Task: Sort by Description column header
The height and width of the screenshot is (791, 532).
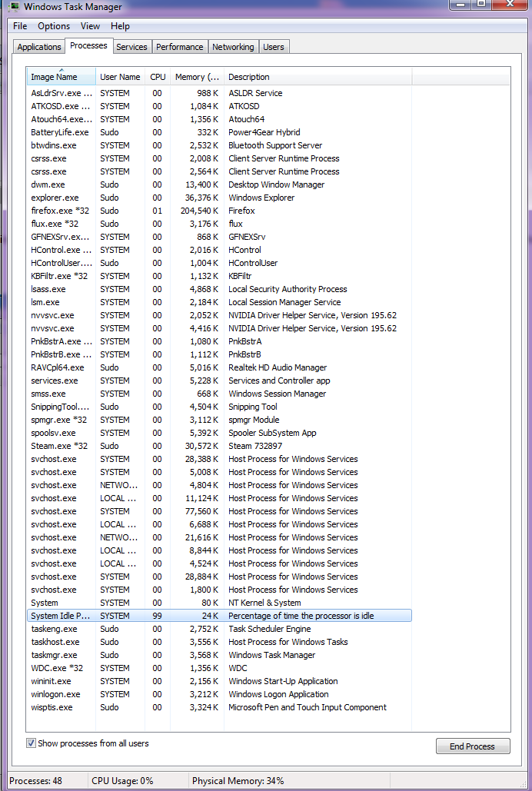Action: [318, 77]
